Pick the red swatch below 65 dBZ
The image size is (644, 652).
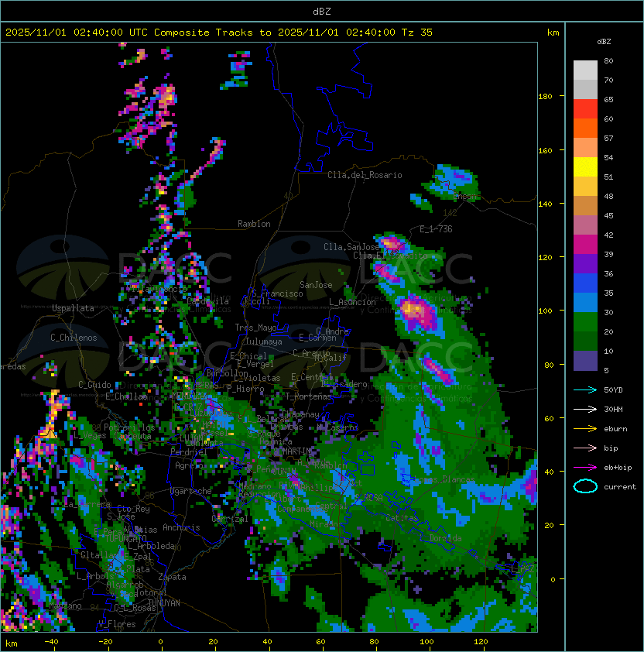[x=585, y=109]
